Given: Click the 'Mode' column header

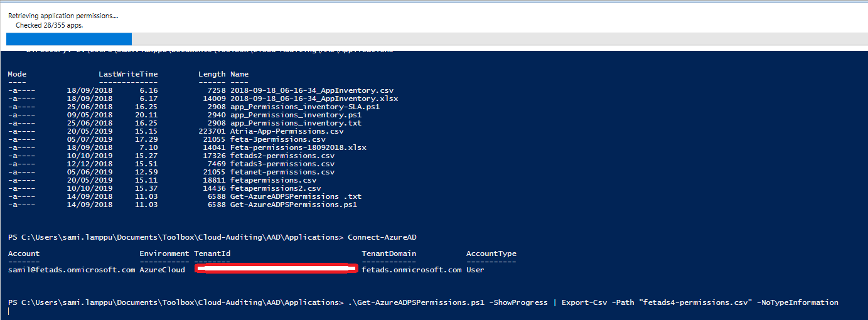Looking at the screenshot, I should pos(18,75).
